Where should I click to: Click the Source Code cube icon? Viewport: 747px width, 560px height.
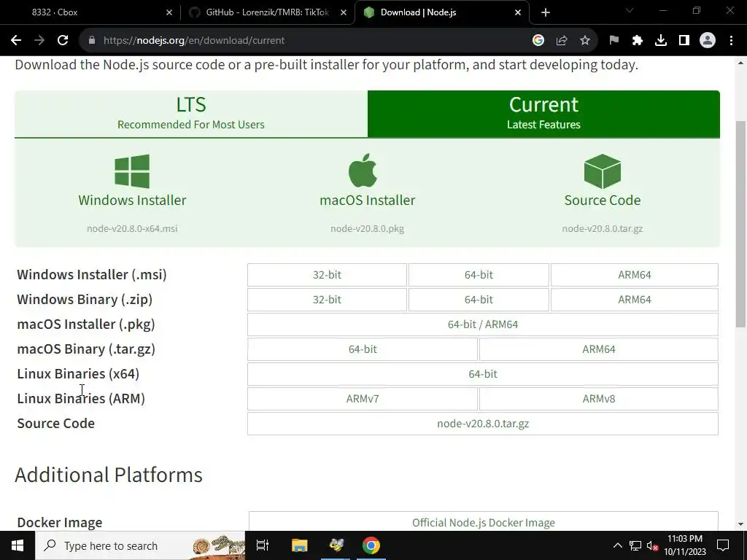click(602, 171)
